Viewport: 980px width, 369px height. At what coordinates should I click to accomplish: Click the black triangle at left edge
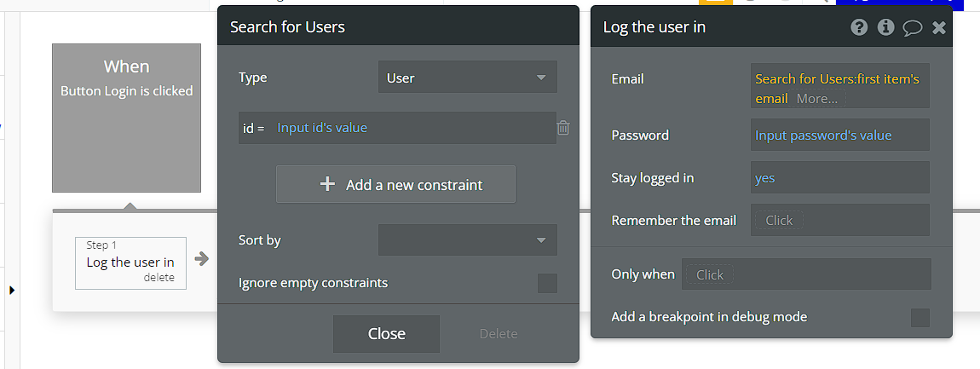[12, 291]
